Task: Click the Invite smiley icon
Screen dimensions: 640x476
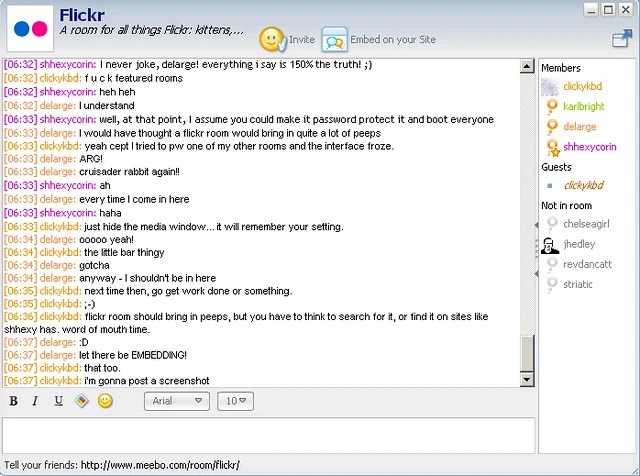Action: [272, 40]
